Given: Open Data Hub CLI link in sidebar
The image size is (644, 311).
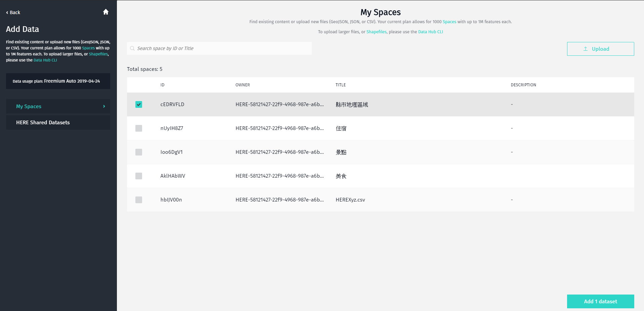Looking at the screenshot, I should tap(45, 60).
